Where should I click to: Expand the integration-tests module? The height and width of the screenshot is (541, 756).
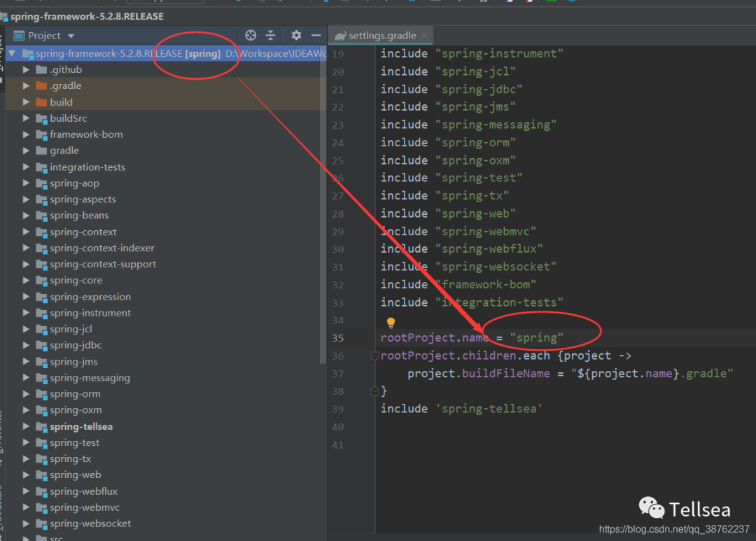(26, 167)
